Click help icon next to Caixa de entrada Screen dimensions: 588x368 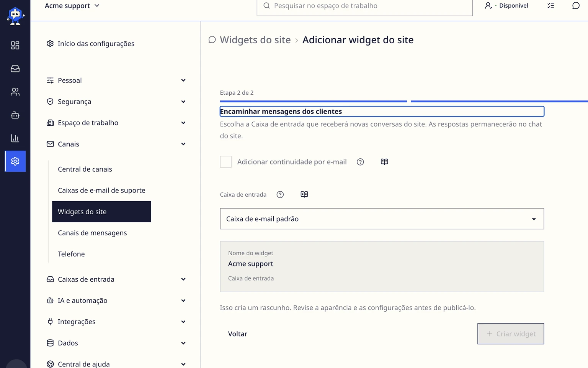tap(280, 194)
